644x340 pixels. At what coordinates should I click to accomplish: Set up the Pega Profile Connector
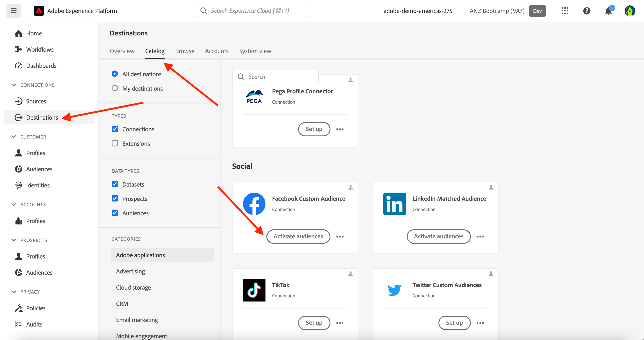click(x=314, y=129)
